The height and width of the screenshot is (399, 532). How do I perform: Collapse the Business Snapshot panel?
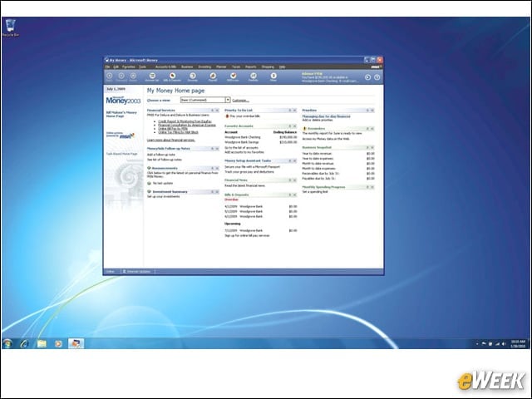point(367,148)
